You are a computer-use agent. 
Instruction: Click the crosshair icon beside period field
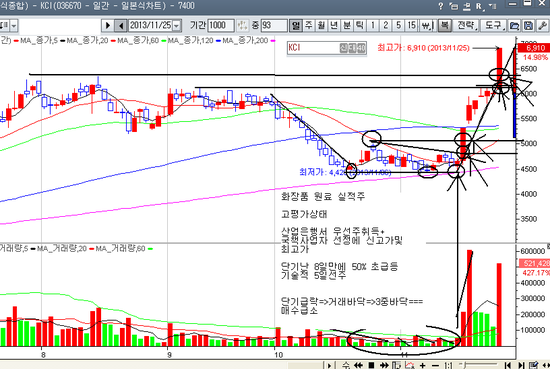(242, 26)
